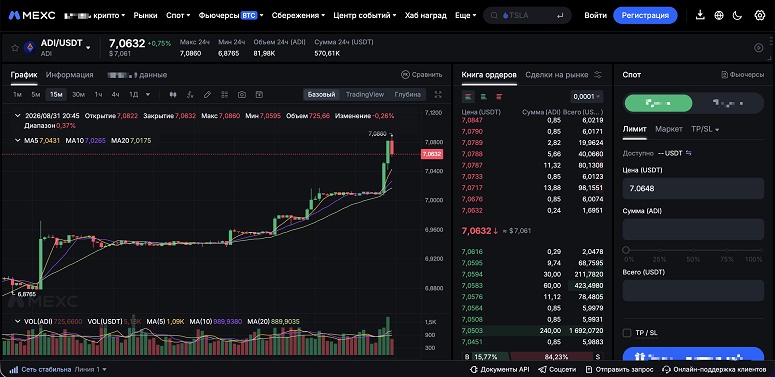The image size is (775, 377).
Task: Open Еще menu dropdown
Action: (x=465, y=15)
